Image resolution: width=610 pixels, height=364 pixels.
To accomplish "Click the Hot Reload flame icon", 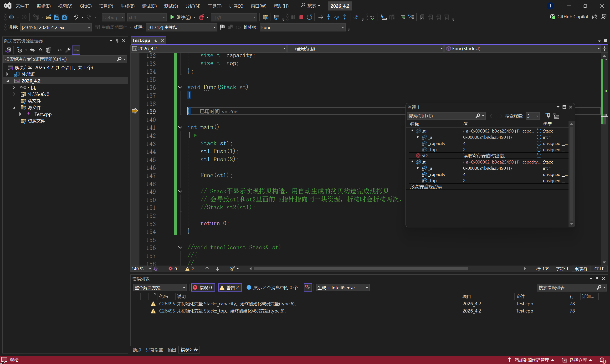I will [201, 17].
